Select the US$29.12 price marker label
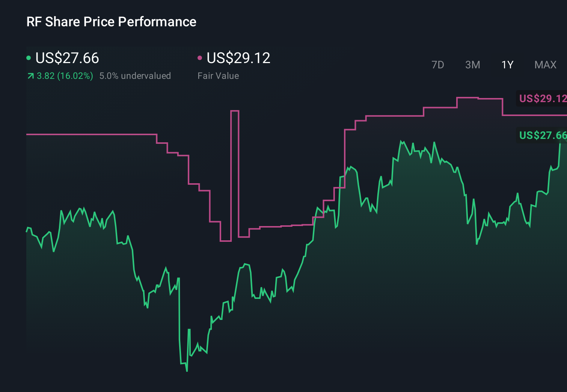The height and width of the screenshot is (392, 567). [542, 99]
